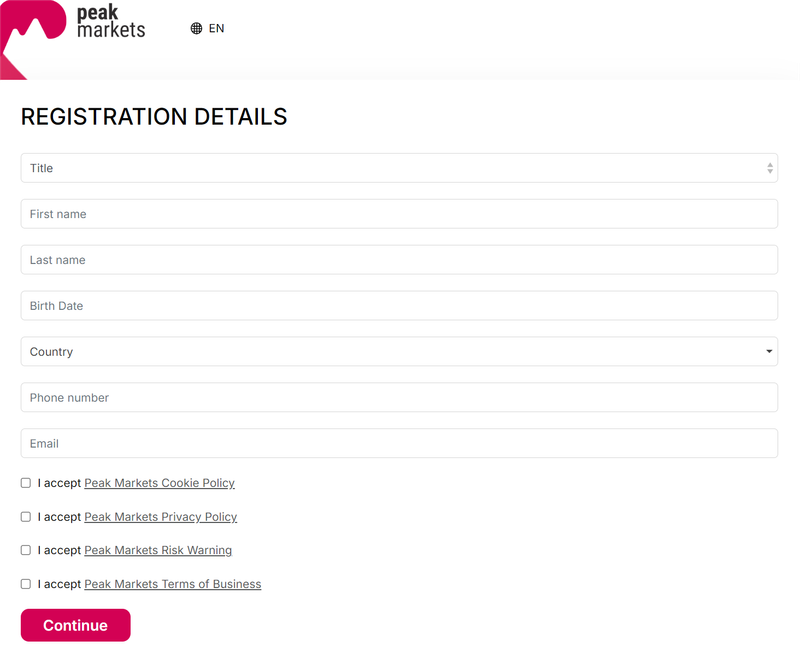Open the Peak Markets Risk Warning link

[x=158, y=550]
